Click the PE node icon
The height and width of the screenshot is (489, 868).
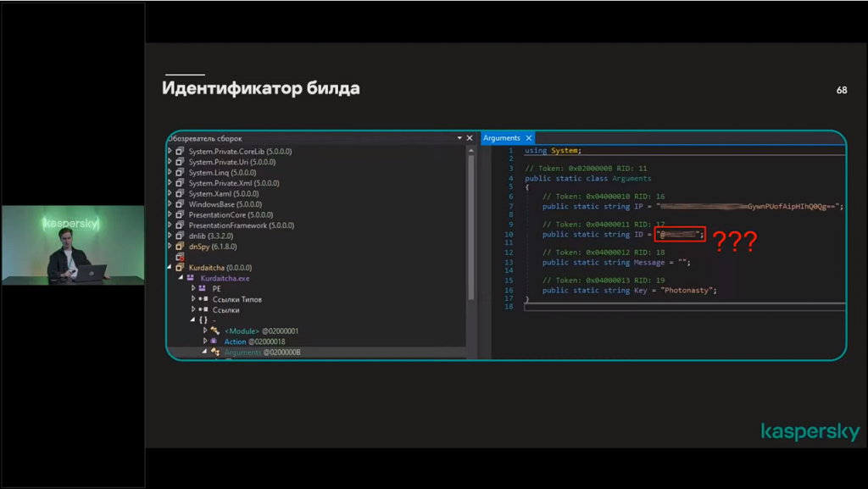202,288
